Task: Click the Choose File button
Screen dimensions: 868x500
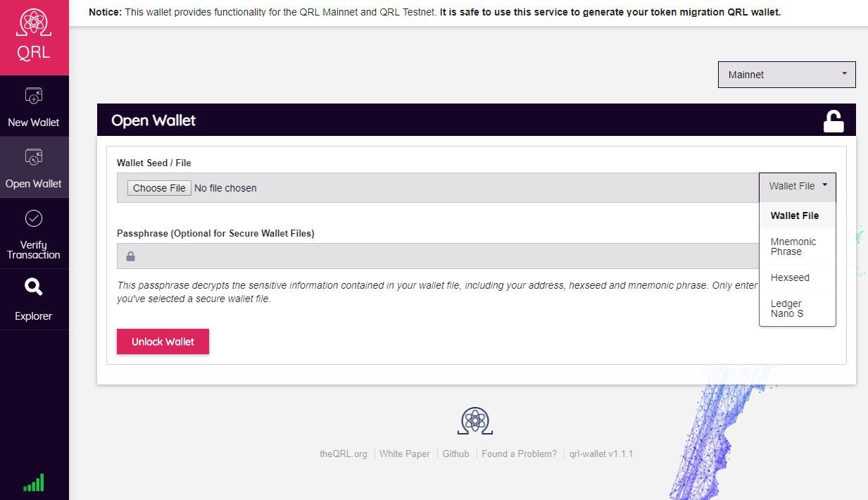Action: coord(159,188)
